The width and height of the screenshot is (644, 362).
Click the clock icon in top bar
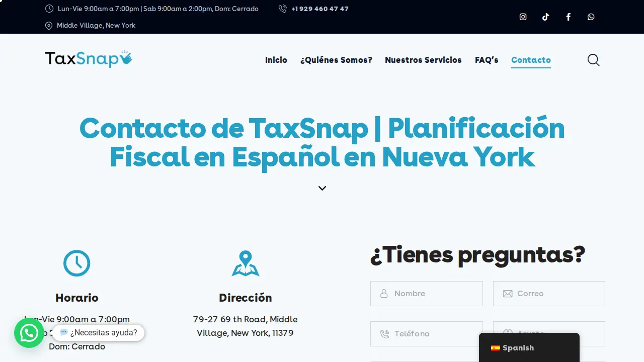(x=49, y=9)
